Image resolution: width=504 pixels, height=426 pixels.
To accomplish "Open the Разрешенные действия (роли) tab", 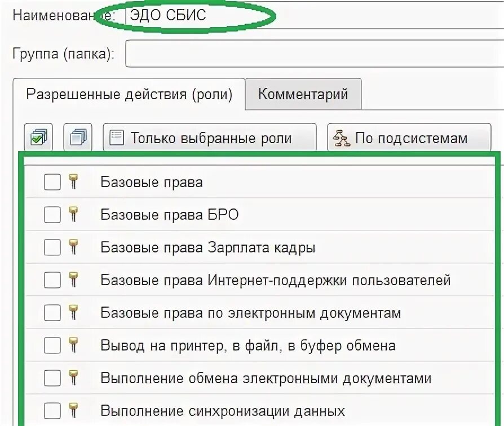I will 129,94.
